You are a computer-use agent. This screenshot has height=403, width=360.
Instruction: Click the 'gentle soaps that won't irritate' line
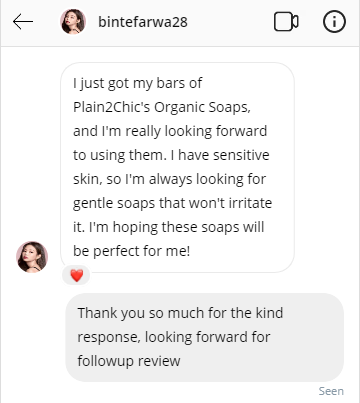[173, 203]
